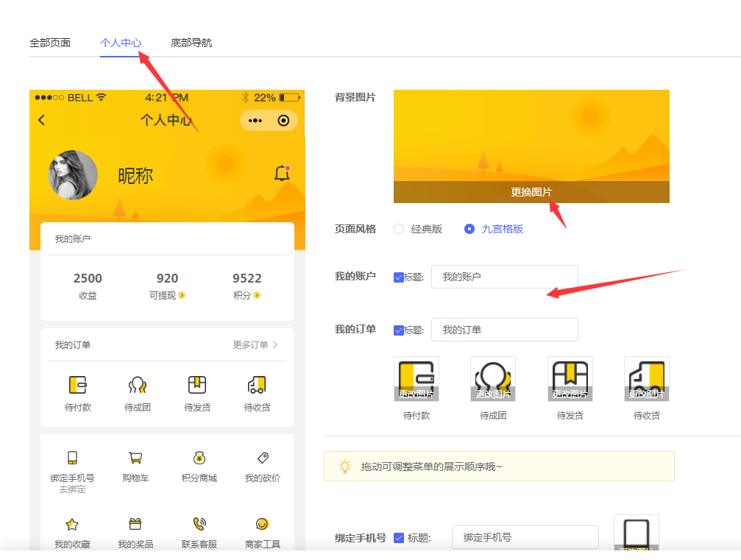Click the coin icon beside 积分
741x560 pixels.
(x=257, y=295)
